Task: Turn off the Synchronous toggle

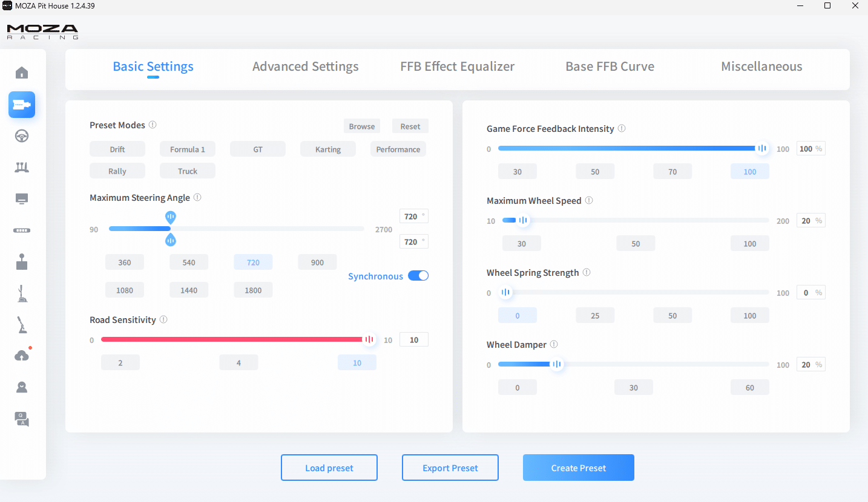Action: tap(418, 276)
